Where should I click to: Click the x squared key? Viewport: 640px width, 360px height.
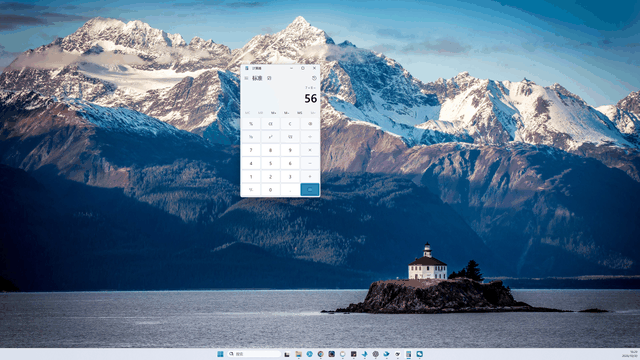tap(270, 137)
